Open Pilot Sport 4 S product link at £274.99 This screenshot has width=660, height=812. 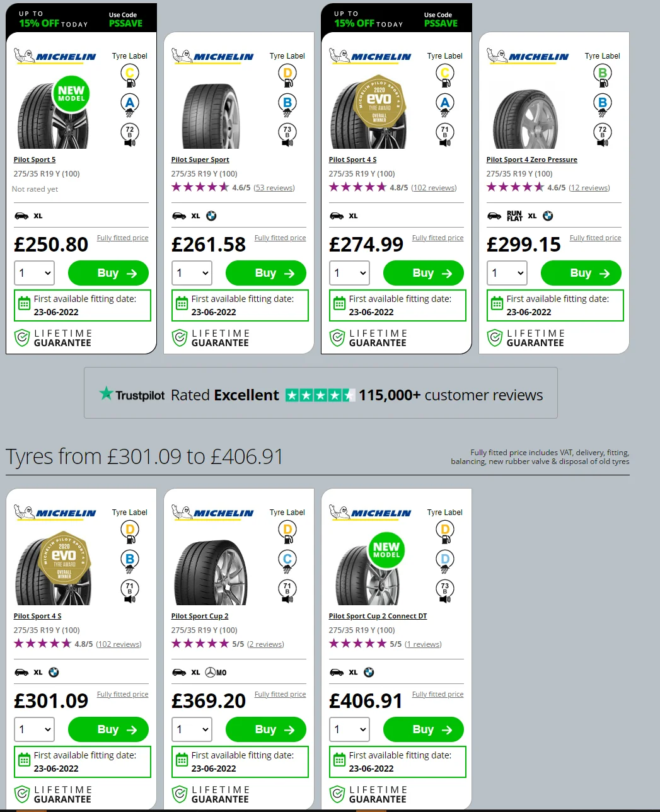[x=352, y=159]
